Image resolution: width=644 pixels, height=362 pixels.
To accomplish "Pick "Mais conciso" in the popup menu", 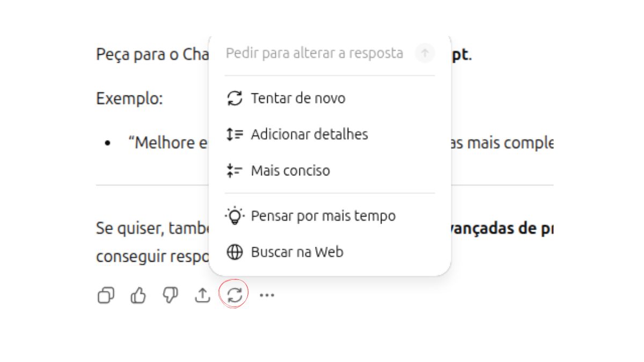I will tap(290, 171).
